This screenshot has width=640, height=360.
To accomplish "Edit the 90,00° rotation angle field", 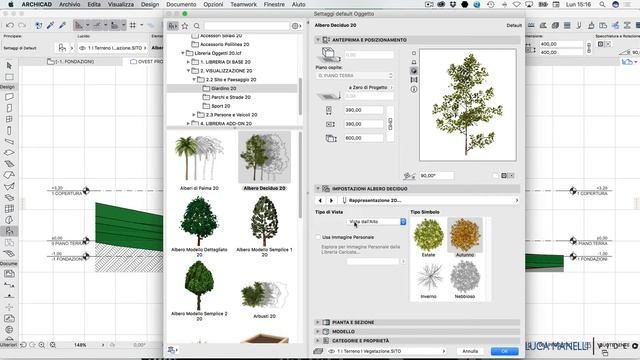I will (436, 176).
